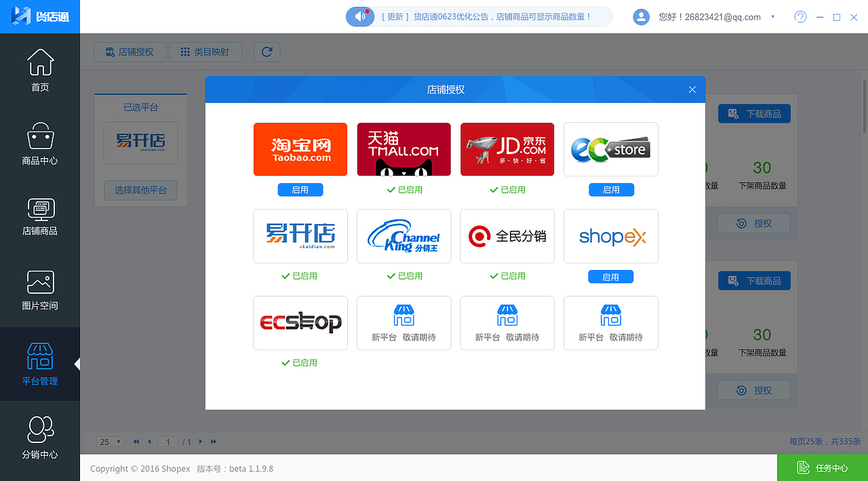
Task: Select the Taobao platform tile
Action: click(x=300, y=149)
